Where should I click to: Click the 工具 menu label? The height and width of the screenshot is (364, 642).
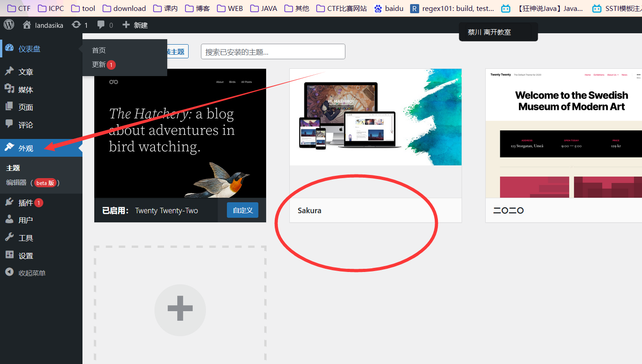click(26, 238)
